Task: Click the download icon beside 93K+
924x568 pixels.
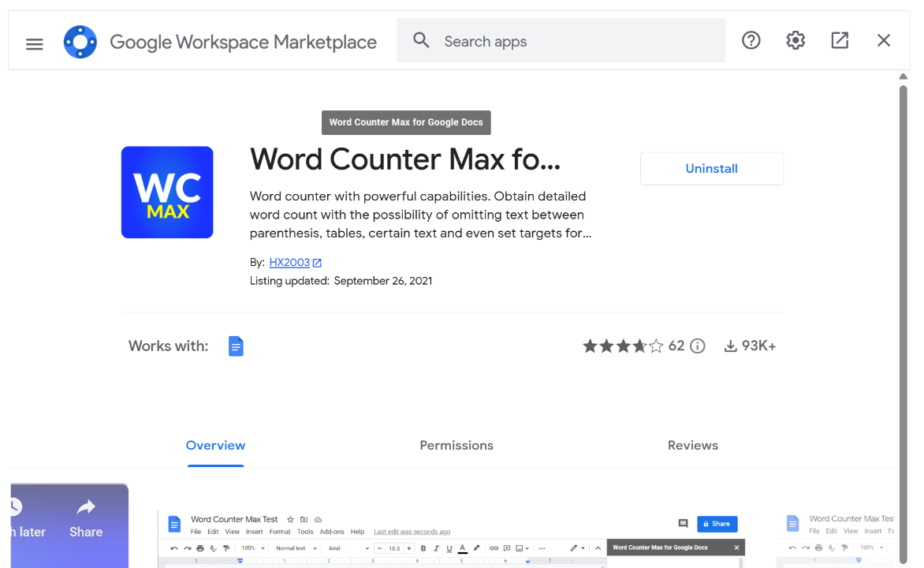Action: (x=731, y=346)
